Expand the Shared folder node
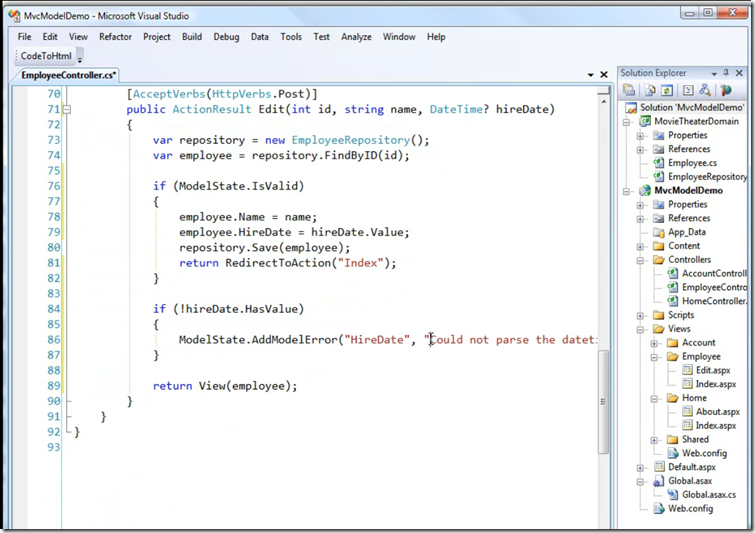 pos(654,440)
